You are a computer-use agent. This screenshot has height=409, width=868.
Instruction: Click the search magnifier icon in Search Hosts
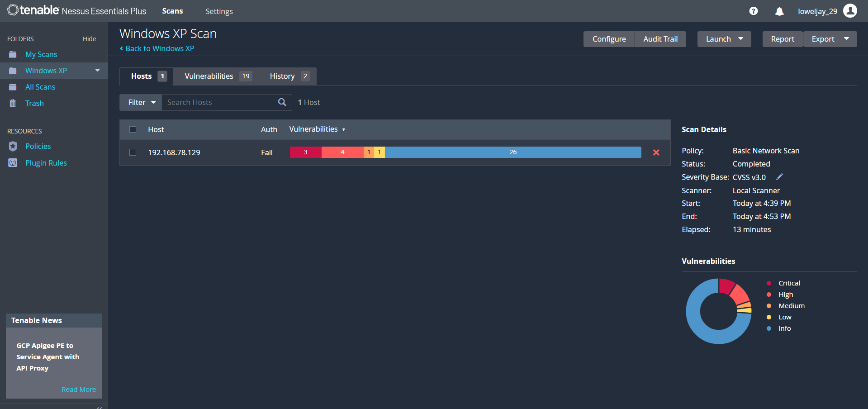click(282, 102)
